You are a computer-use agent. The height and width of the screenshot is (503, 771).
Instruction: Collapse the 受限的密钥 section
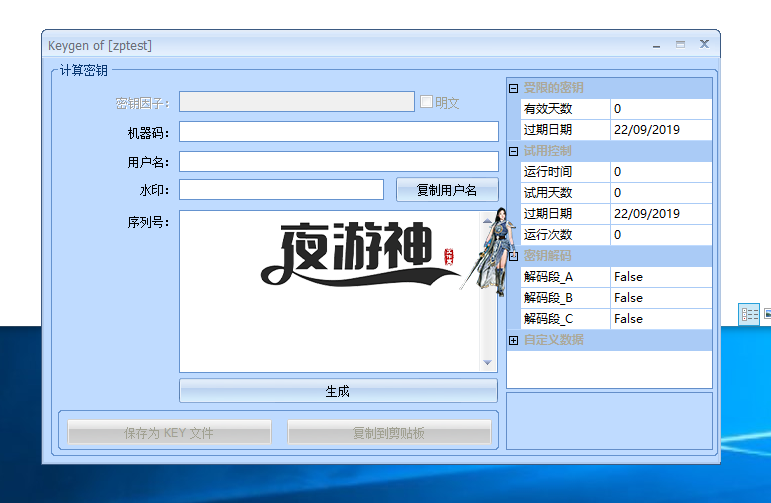coord(513,88)
